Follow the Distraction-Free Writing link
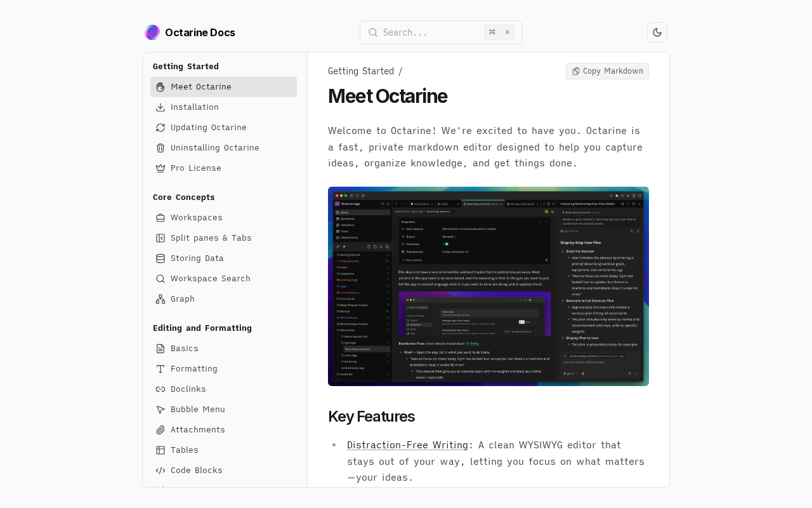The height and width of the screenshot is (508, 812). (407, 445)
